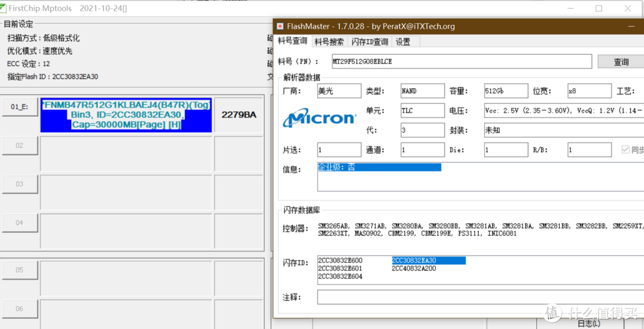Click the 片选 field
Viewport: 644px width, 329px height.
[x=339, y=150]
